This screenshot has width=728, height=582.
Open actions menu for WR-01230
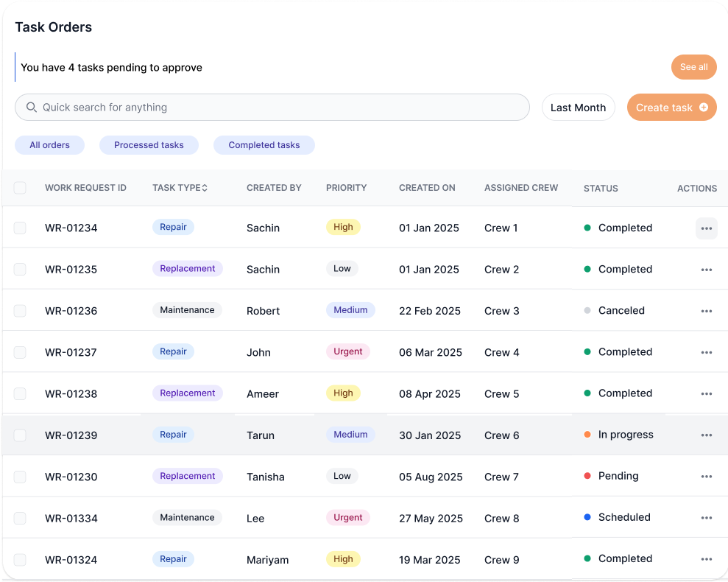click(x=706, y=477)
